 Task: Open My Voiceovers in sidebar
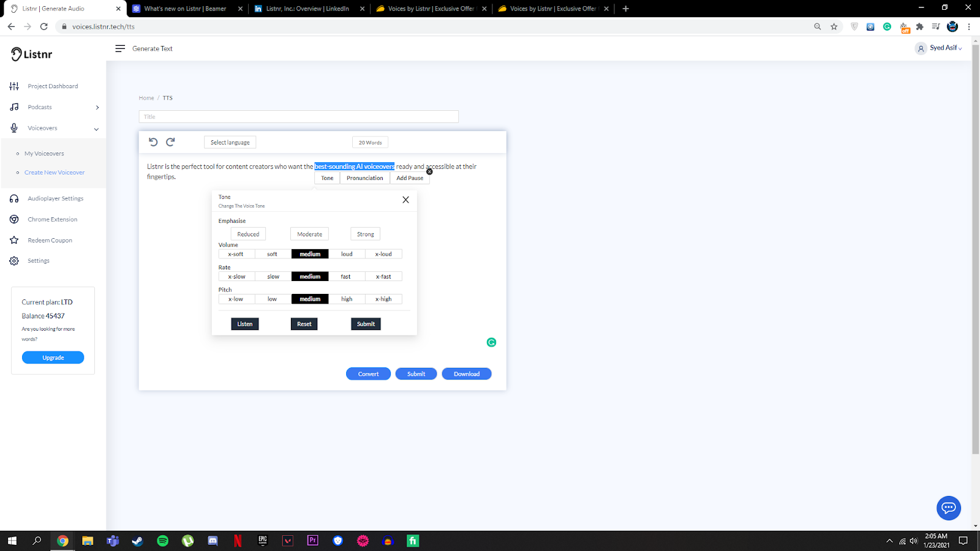(x=44, y=154)
